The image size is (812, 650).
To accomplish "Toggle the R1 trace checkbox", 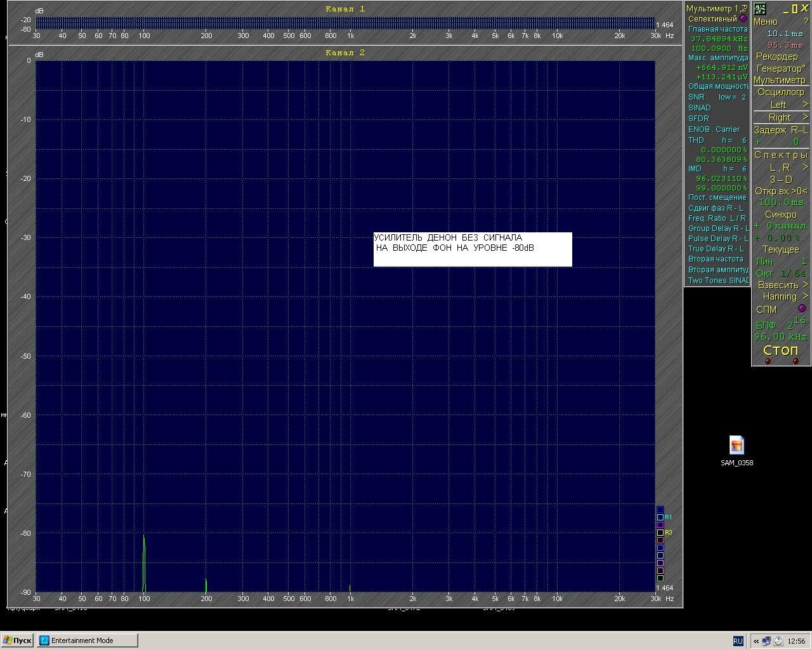I will (x=660, y=517).
